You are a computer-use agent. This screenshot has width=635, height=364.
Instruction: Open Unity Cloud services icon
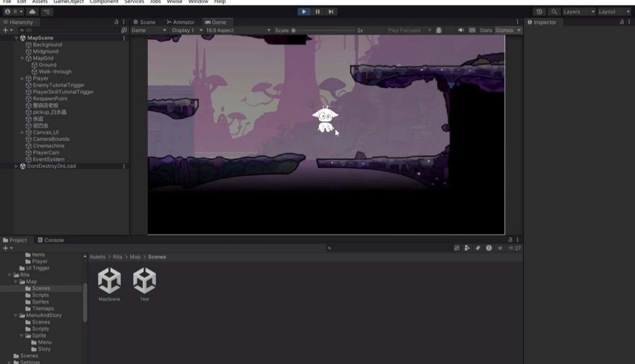coord(32,12)
